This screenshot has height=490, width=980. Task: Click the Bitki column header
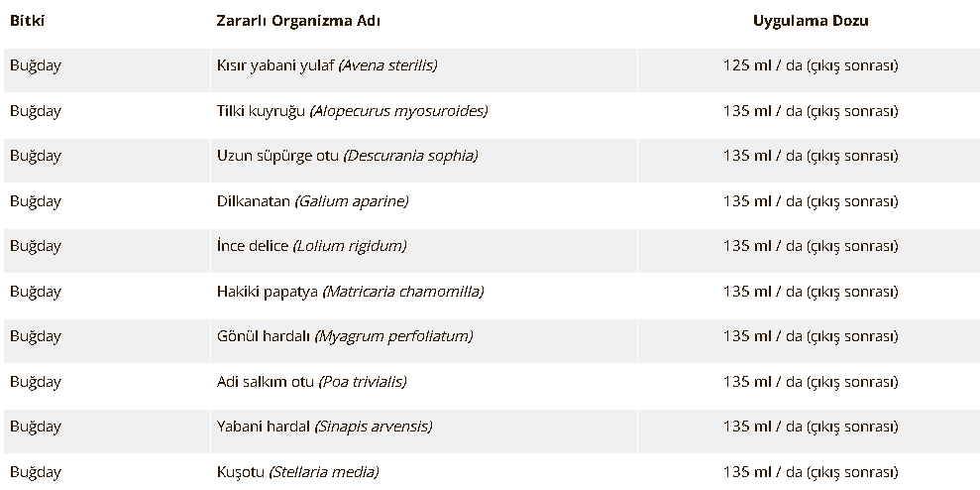pyautogui.click(x=28, y=20)
